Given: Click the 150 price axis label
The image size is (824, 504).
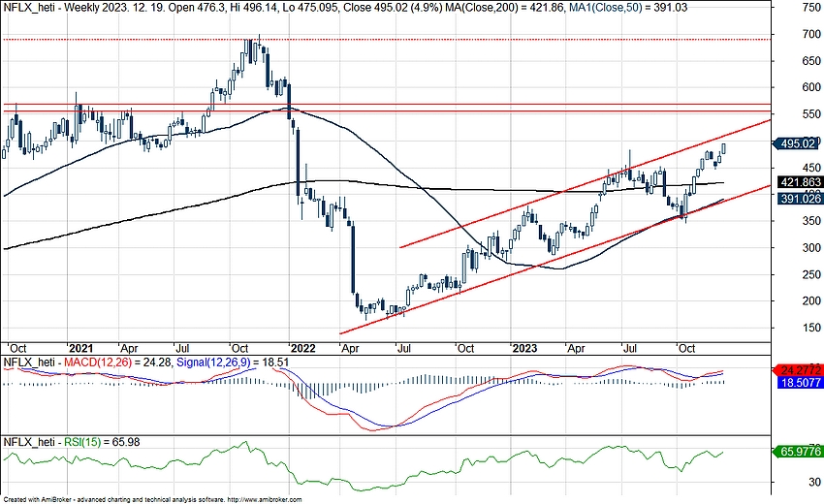Looking at the screenshot, I should pos(811,328).
